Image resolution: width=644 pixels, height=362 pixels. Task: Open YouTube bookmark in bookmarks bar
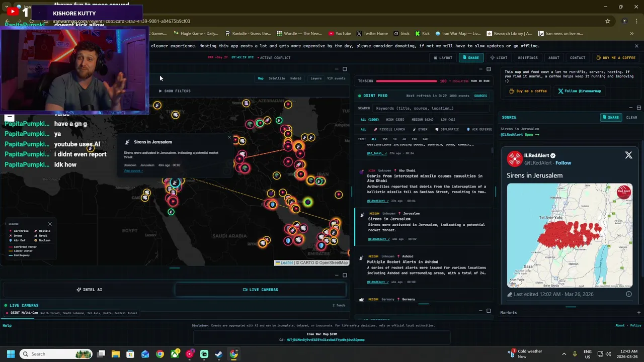click(340, 34)
